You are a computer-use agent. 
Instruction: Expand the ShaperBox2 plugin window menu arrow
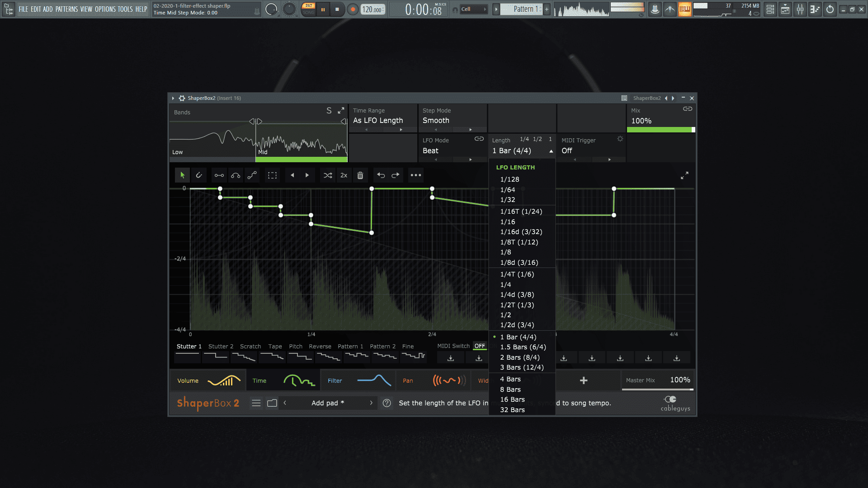173,98
